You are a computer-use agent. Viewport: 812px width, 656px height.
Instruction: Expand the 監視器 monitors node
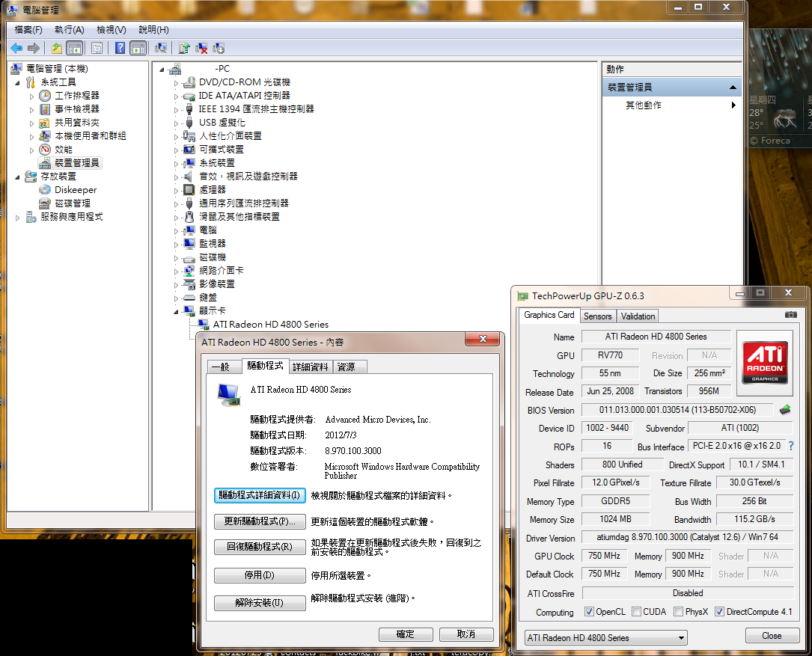click(176, 245)
